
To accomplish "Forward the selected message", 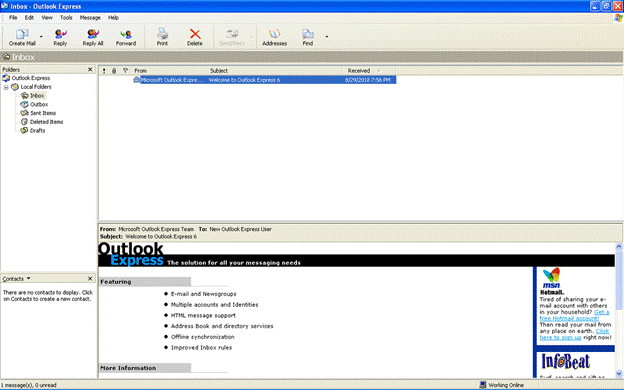I will click(x=126, y=37).
